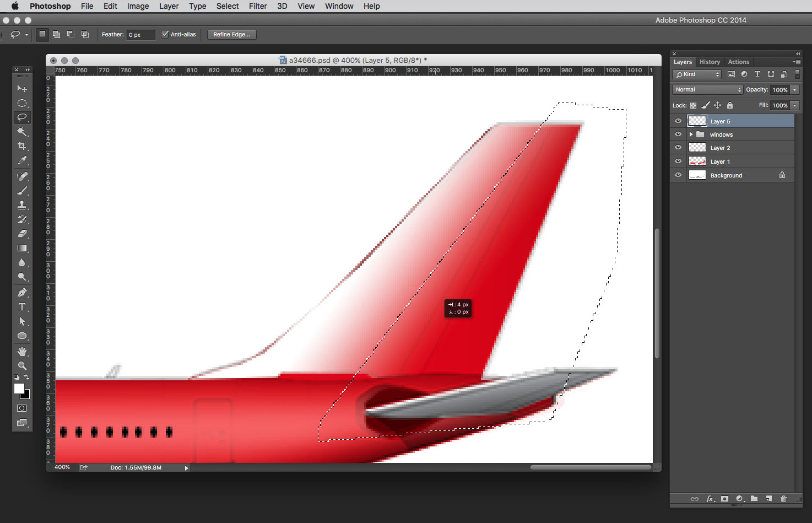This screenshot has height=523, width=812.
Task: Hide Layer 2 with eye icon
Action: click(x=678, y=148)
